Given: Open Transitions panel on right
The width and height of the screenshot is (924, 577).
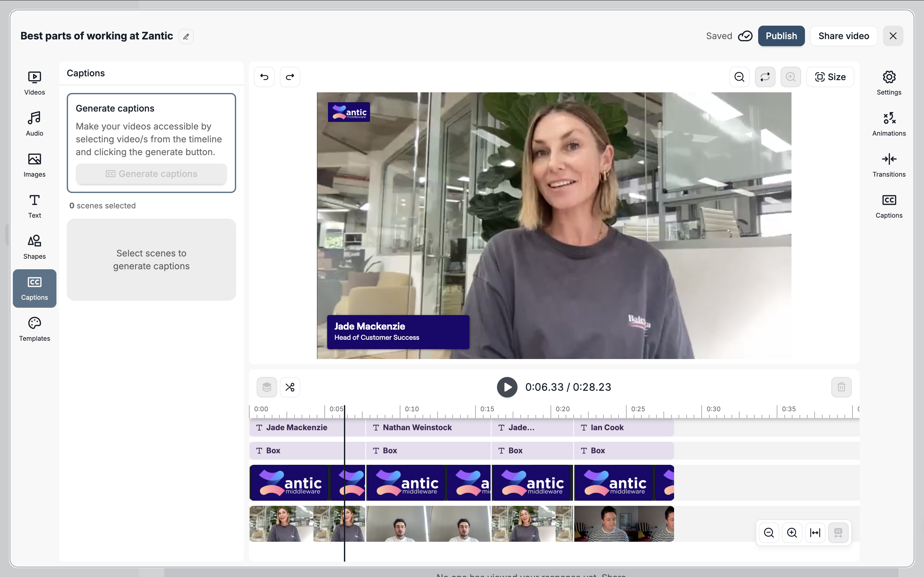Looking at the screenshot, I should click(x=888, y=165).
